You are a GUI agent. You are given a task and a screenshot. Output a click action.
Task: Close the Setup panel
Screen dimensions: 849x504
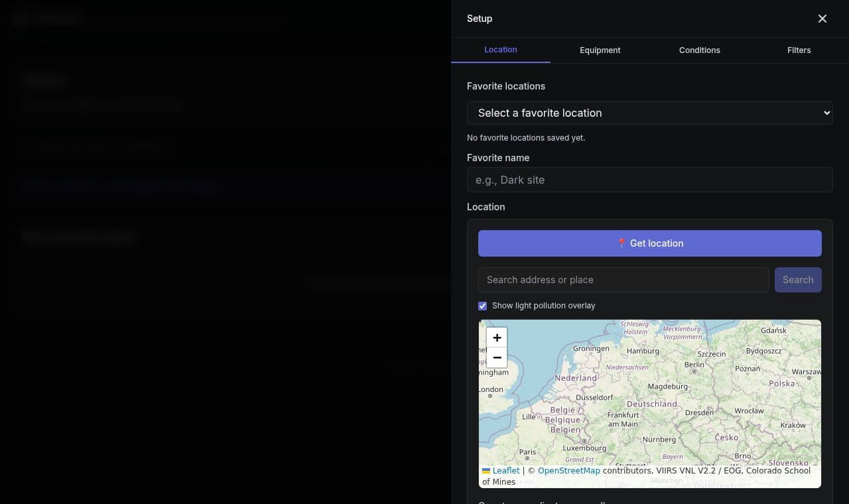[822, 19]
